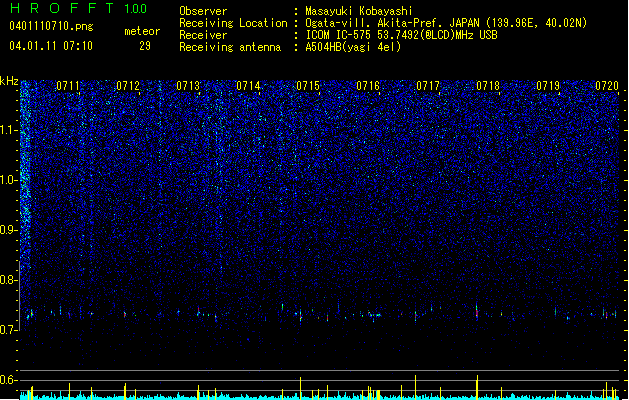The width and height of the screenshot is (629, 400).
Task: Click the Receiving antenna label
Action: tap(230, 47)
